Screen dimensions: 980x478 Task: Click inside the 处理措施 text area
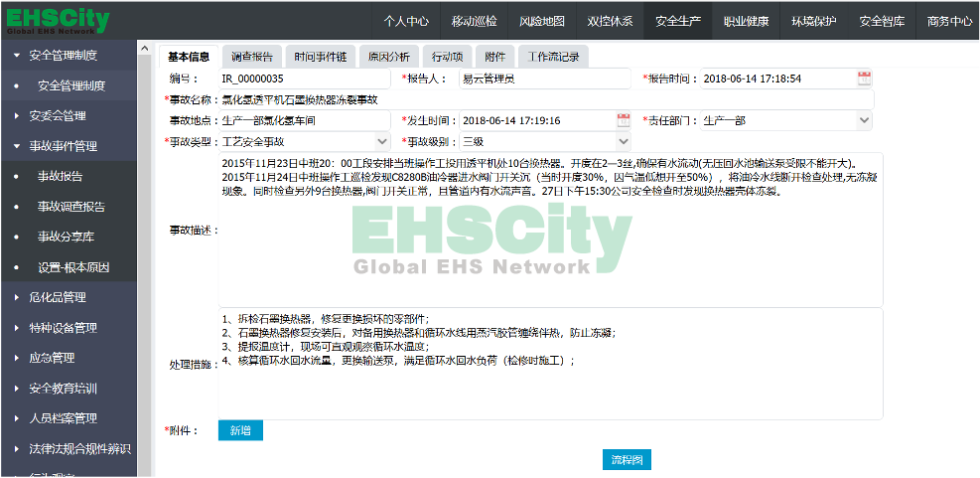tap(550, 364)
